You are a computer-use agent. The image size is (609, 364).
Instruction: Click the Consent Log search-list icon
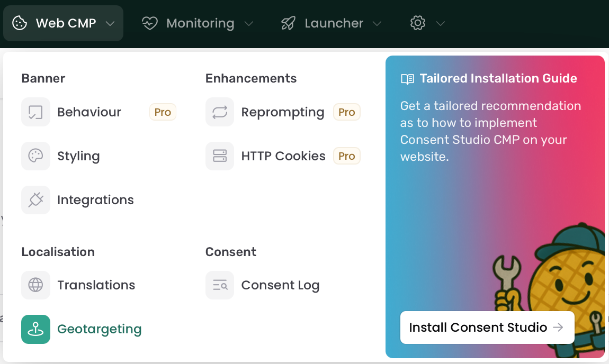click(220, 285)
